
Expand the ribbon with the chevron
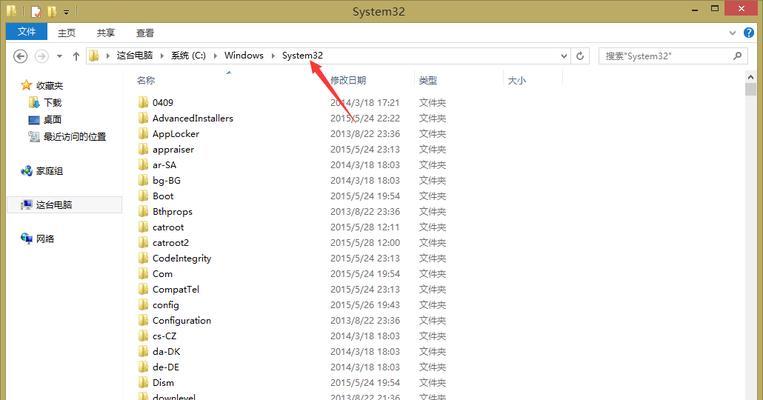click(732, 33)
